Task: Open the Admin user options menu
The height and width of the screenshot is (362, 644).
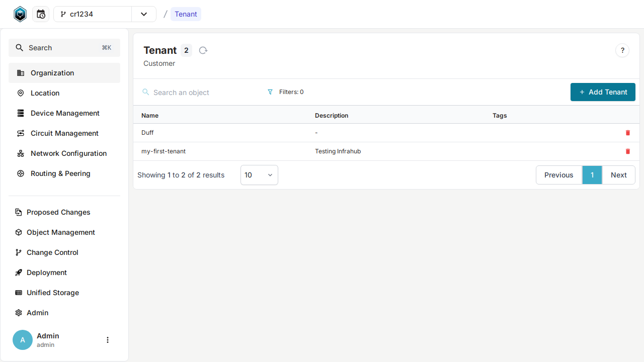Action: [x=107, y=340]
